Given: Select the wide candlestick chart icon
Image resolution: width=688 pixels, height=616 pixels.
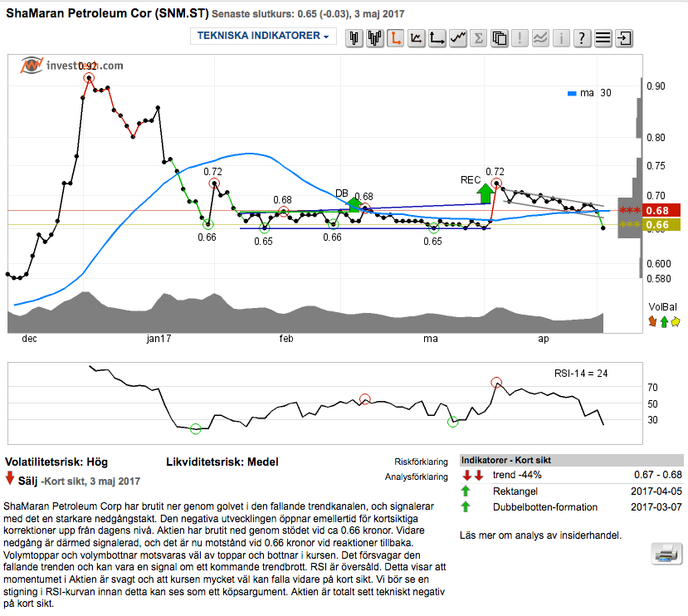Looking at the screenshot, I should click(x=375, y=38).
